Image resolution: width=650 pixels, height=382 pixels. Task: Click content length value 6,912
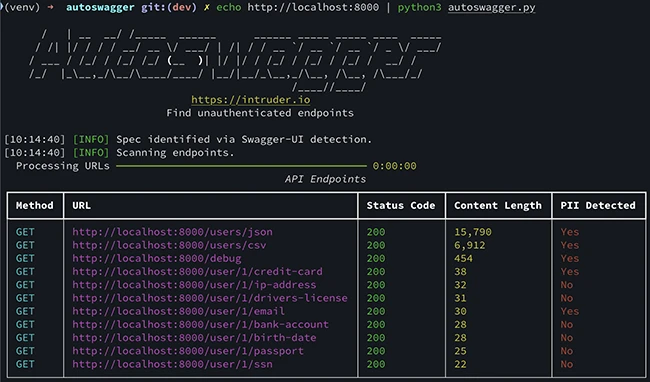(470, 245)
